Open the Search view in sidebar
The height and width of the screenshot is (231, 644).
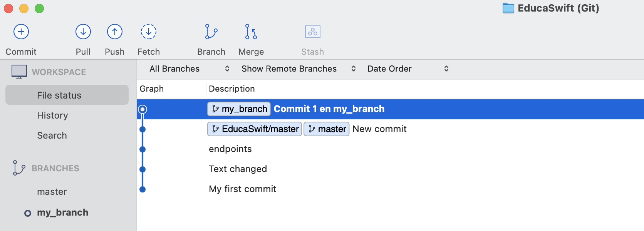[x=52, y=136]
